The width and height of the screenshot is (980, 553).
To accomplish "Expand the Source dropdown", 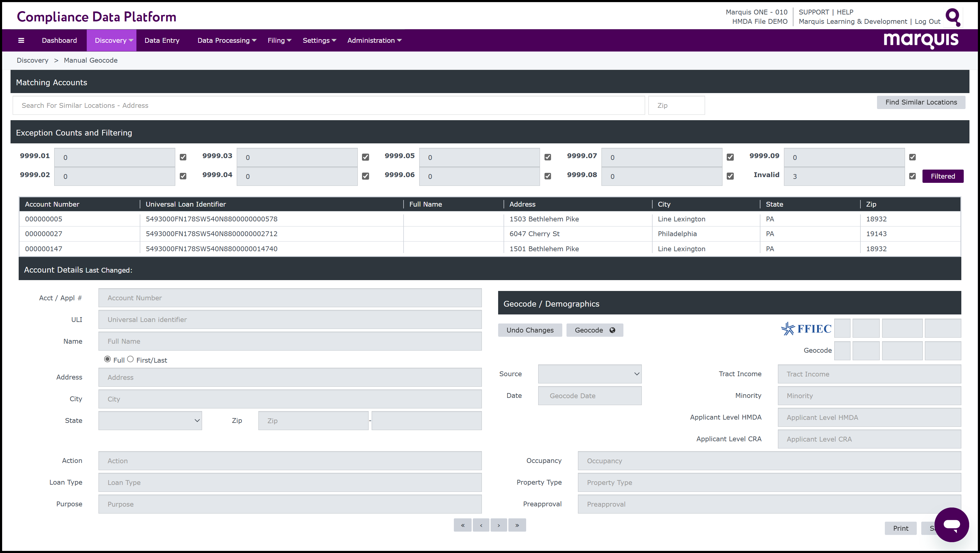I will coord(589,374).
